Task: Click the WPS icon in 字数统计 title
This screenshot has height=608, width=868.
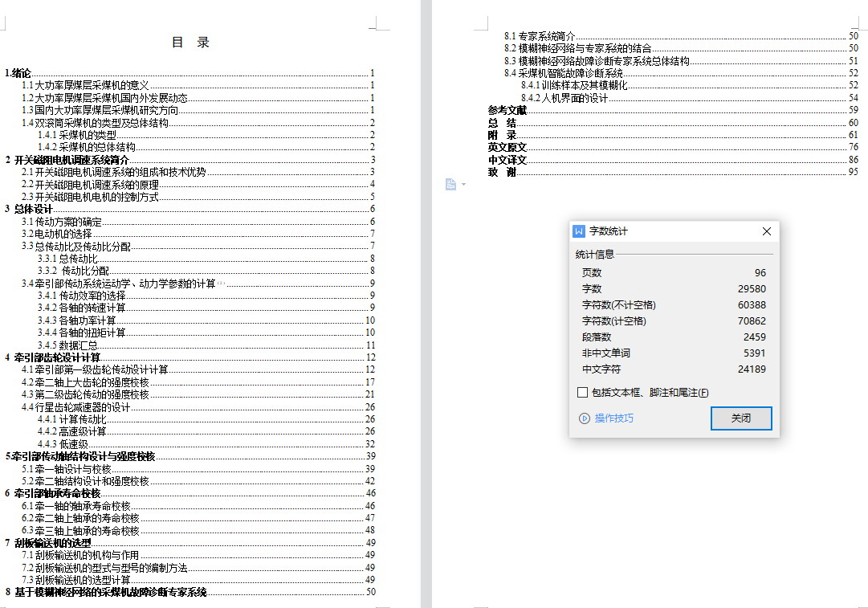Action: [579, 231]
